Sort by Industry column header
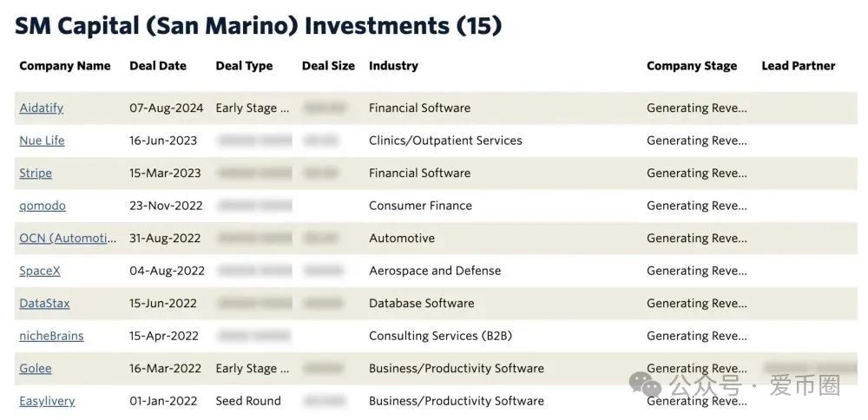Viewport: 868px width, 420px height. tap(393, 66)
